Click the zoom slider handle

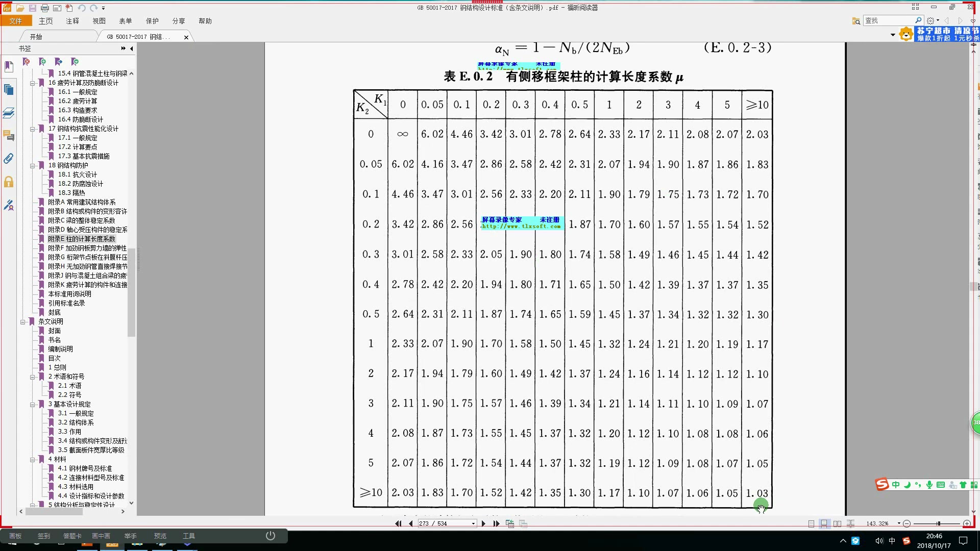[938, 523]
